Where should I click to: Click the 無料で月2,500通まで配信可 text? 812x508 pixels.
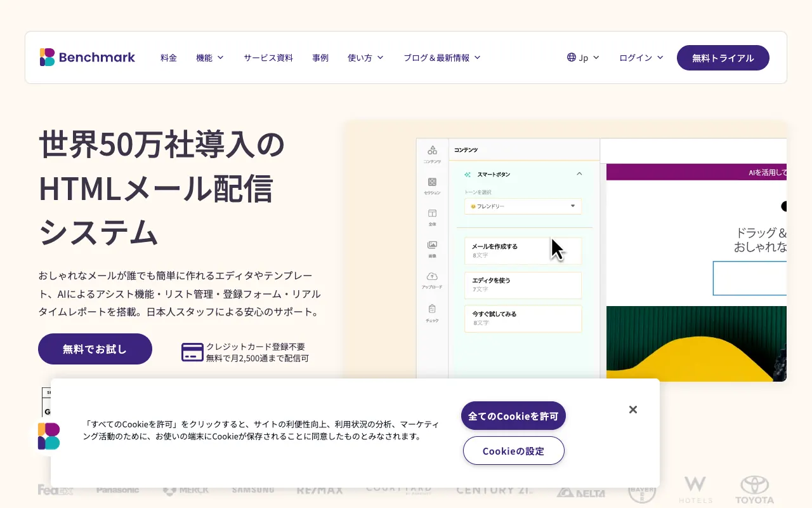click(258, 358)
